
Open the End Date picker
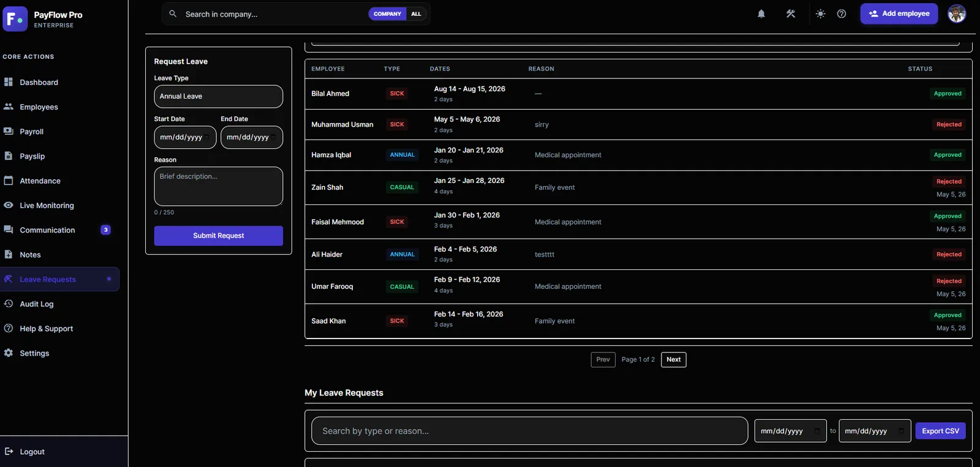[252, 137]
